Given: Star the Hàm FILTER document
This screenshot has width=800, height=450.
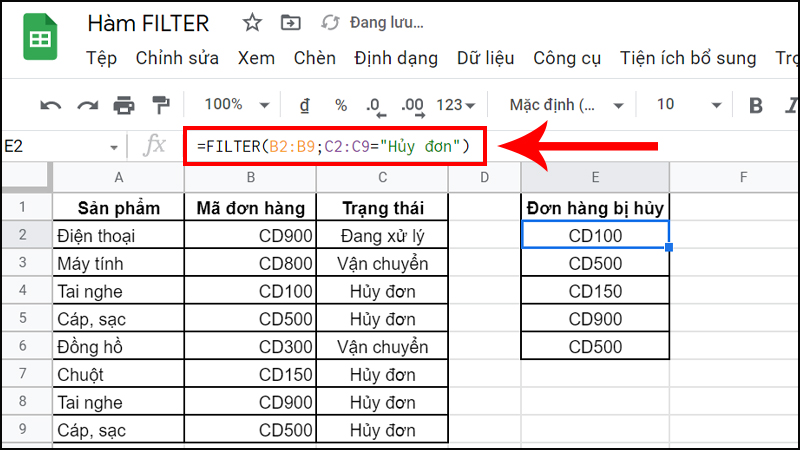Looking at the screenshot, I should [x=252, y=22].
